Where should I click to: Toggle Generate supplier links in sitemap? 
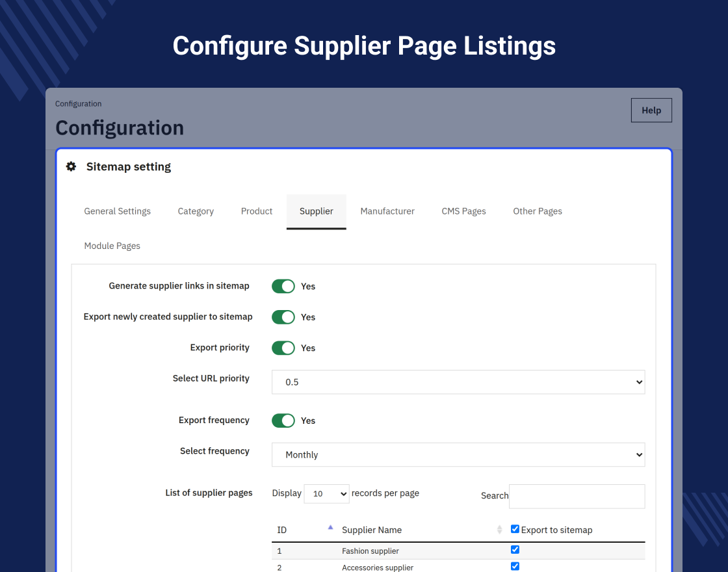(283, 286)
